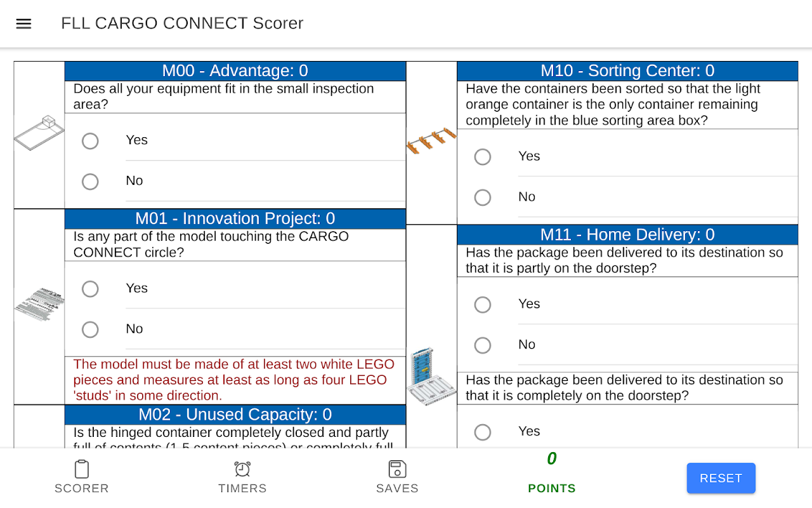Mark Yes for M10 Sorting Center
Image resolution: width=812 pixels, height=508 pixels.
483,157
